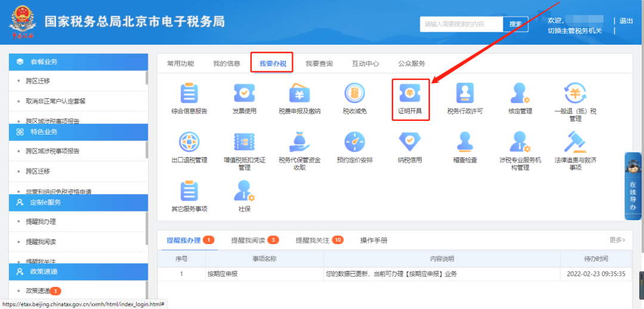Viewport: 644px width, 309px height.
Task: Open the 综合信息报告 icon
Action: 190,93
